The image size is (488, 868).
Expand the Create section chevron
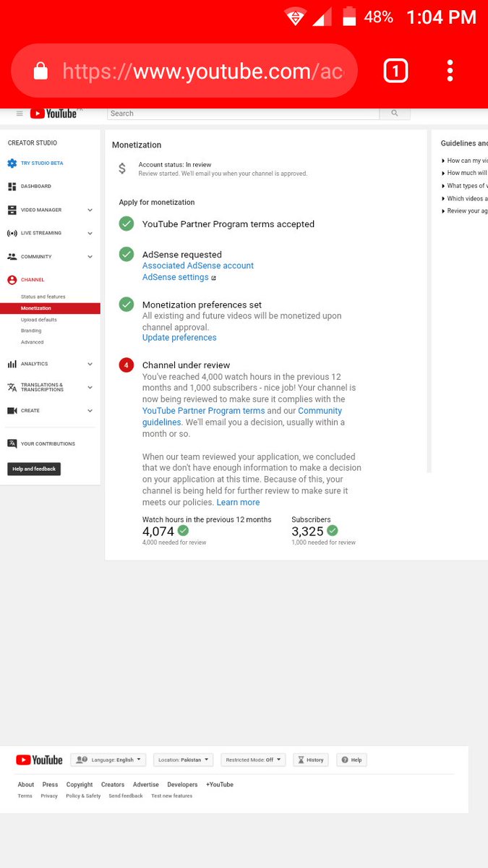pyautogui.click(x=90, y=411)
